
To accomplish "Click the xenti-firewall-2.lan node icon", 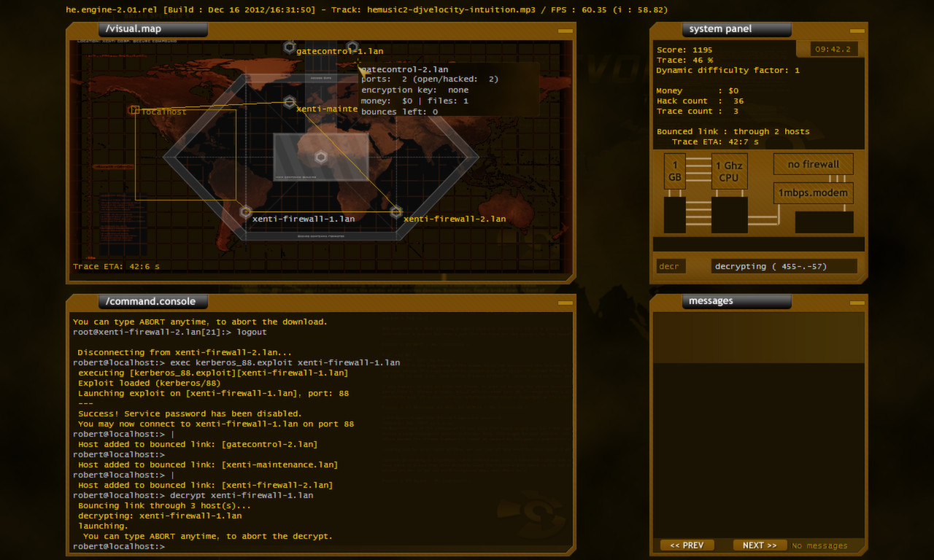I will point(395,211).
